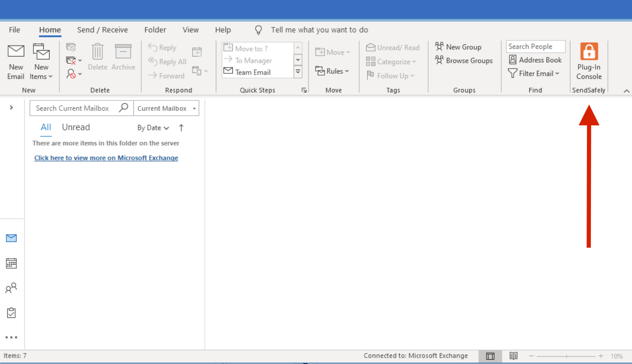
Task: Open the Mail navigation icon
Action: point(11,238)
